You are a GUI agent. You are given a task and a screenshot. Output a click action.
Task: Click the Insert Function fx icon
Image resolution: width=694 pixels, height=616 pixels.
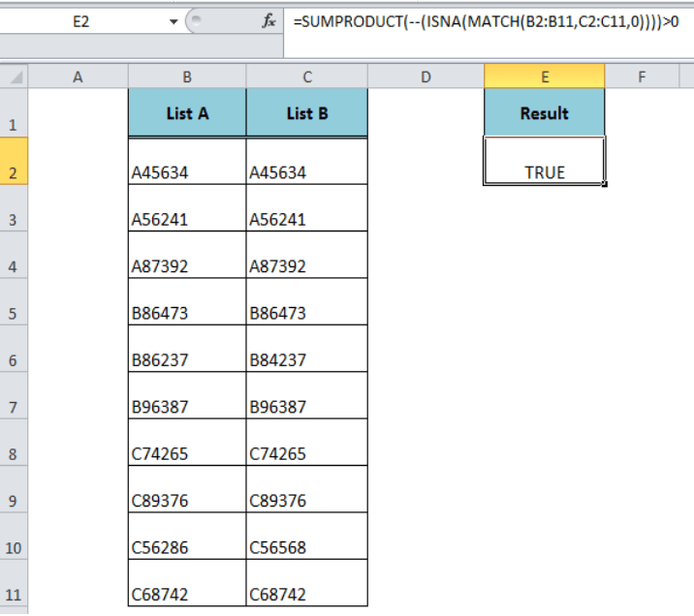(x=268, y=20)
